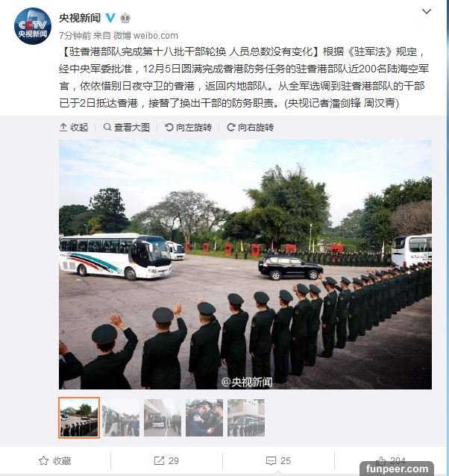Select the third photo thumbnail
449x476 pixels.
point(163,418)
